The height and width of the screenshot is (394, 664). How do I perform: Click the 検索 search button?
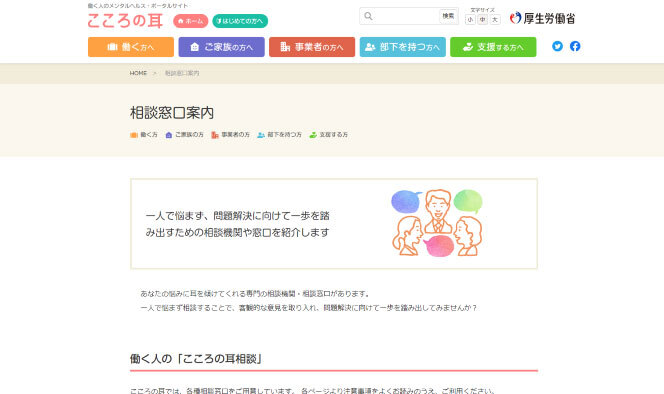tap(448, 16)
